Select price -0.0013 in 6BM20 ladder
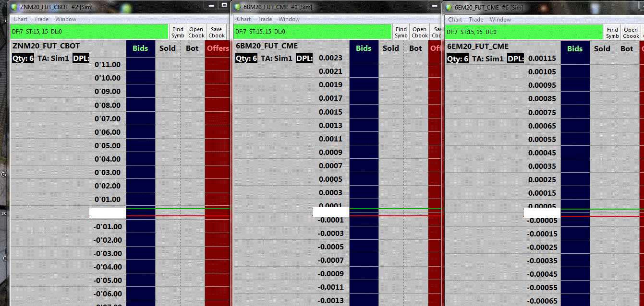This screenshot has height=306, width=644. tap(331, 301)
